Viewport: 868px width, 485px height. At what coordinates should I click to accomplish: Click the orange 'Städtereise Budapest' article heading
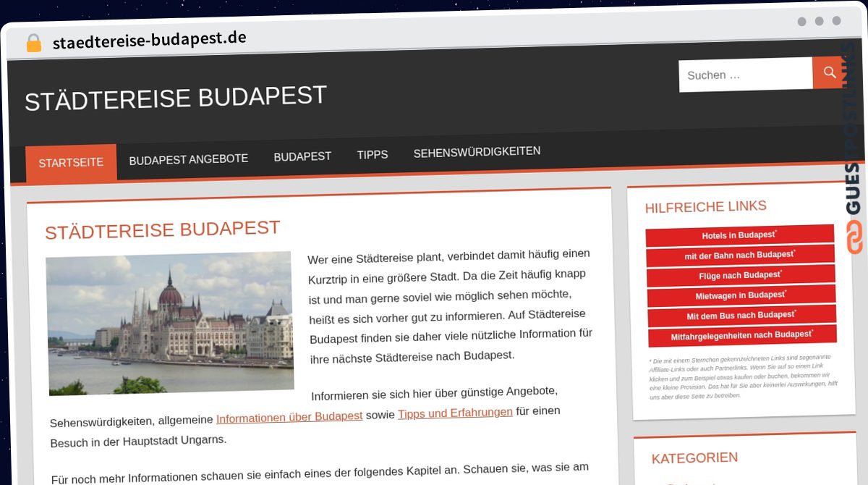(162, 229)
